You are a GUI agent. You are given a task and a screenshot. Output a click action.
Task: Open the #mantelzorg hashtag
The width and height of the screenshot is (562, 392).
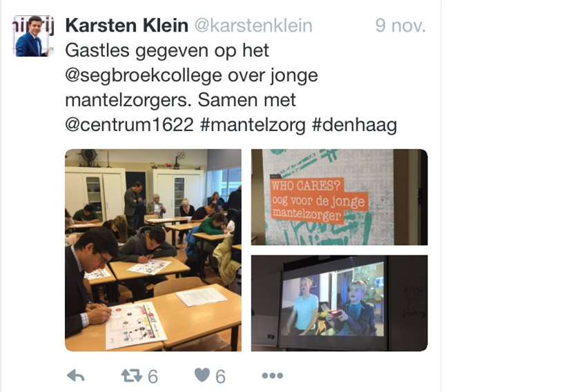coord(253,125)
